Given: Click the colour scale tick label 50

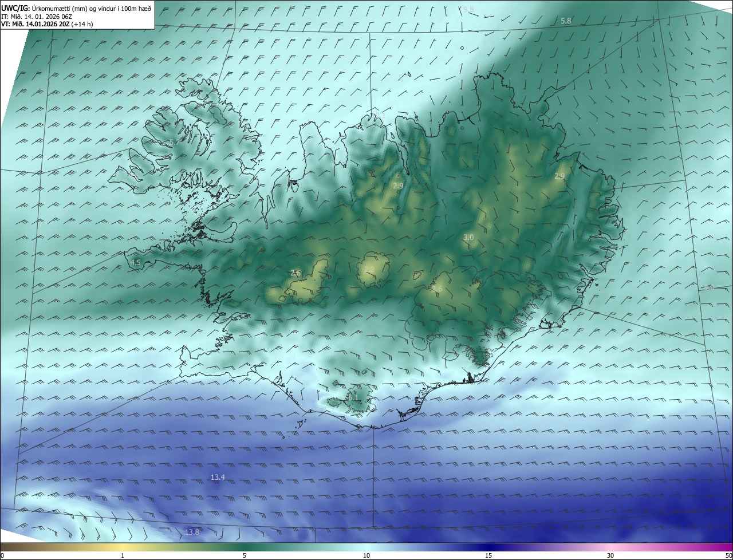Looking at the screenshot, I should point(728,555).
